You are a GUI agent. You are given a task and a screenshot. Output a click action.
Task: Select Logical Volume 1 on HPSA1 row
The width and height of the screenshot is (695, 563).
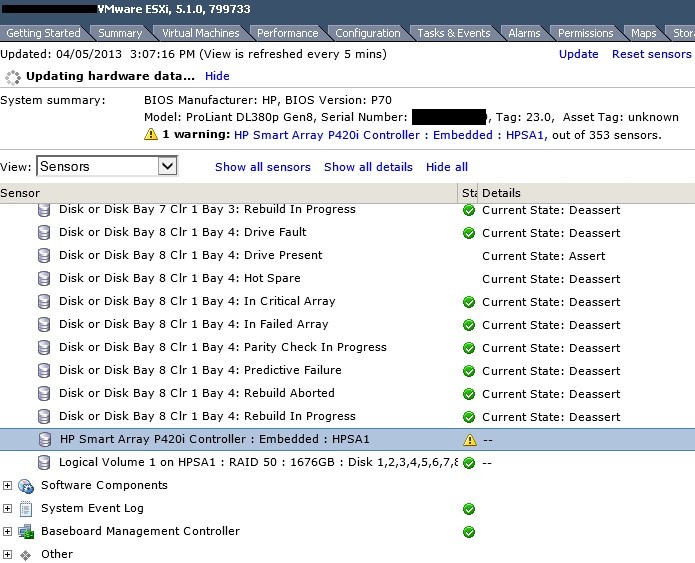pos(348,463)
